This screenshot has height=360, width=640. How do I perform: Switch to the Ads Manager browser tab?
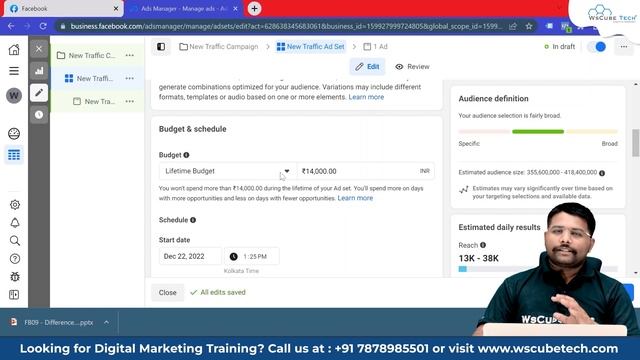183,9
